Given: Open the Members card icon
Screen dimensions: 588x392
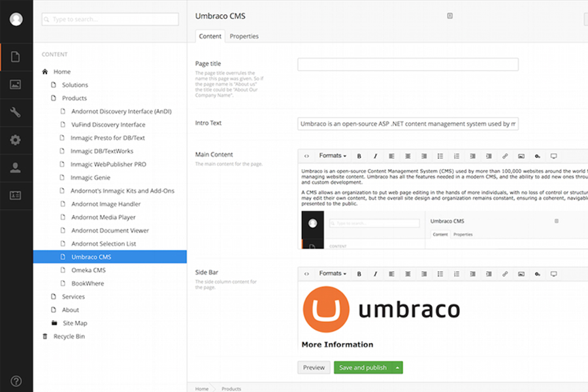Looking at the screenshot, I should pyautogui.click(x=16, y=195).
